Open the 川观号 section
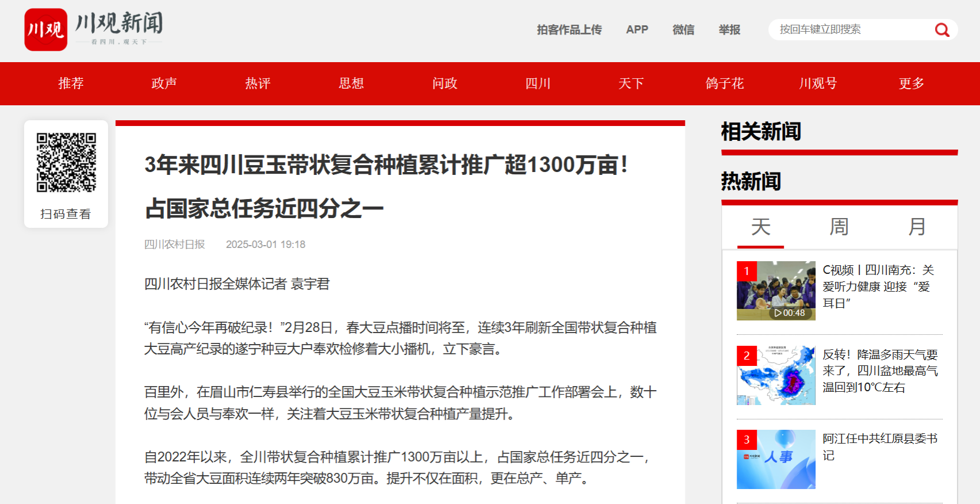 [x=818, y=83]
